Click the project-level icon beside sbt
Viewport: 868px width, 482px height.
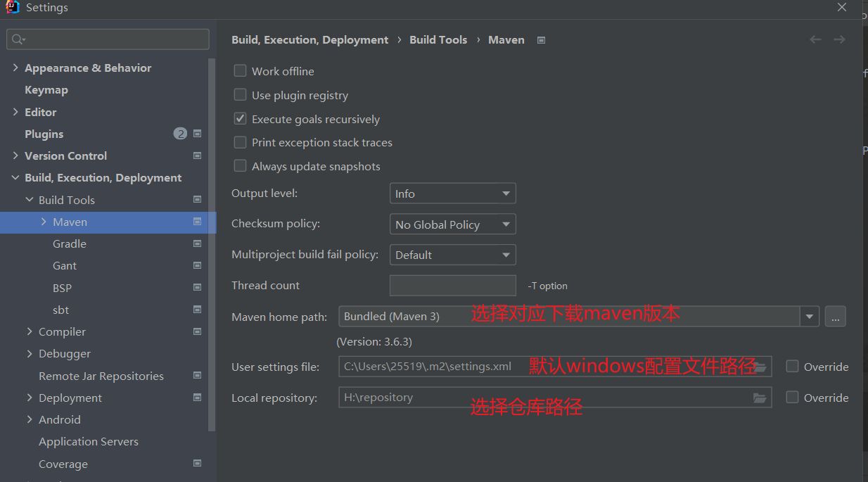tap(197, 310)
